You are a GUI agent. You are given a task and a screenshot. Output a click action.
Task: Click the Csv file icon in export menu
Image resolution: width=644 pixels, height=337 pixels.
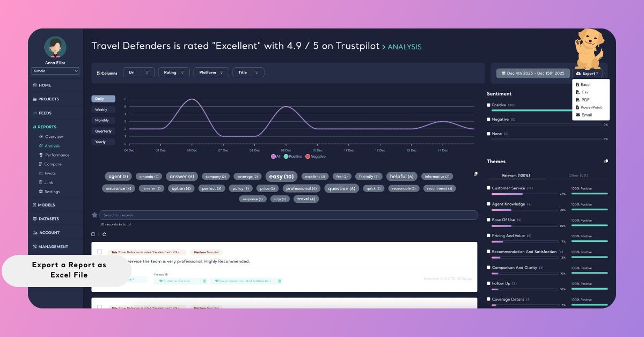coord(577,92)
